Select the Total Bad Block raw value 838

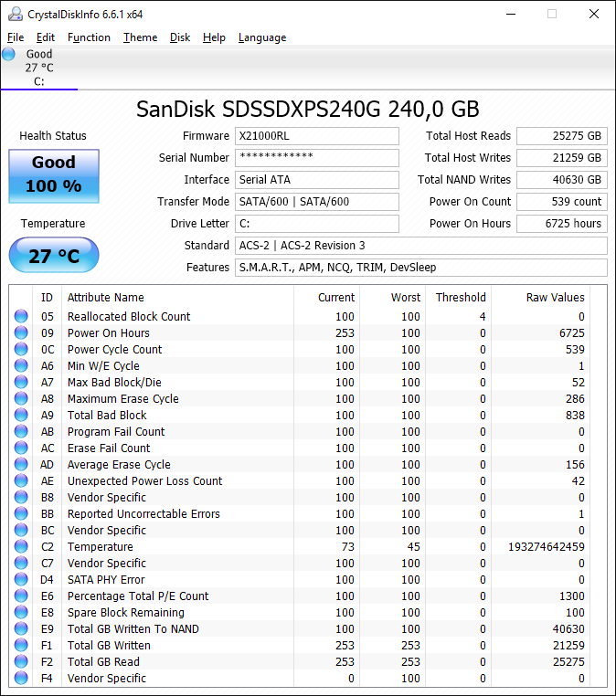(575, 416)
